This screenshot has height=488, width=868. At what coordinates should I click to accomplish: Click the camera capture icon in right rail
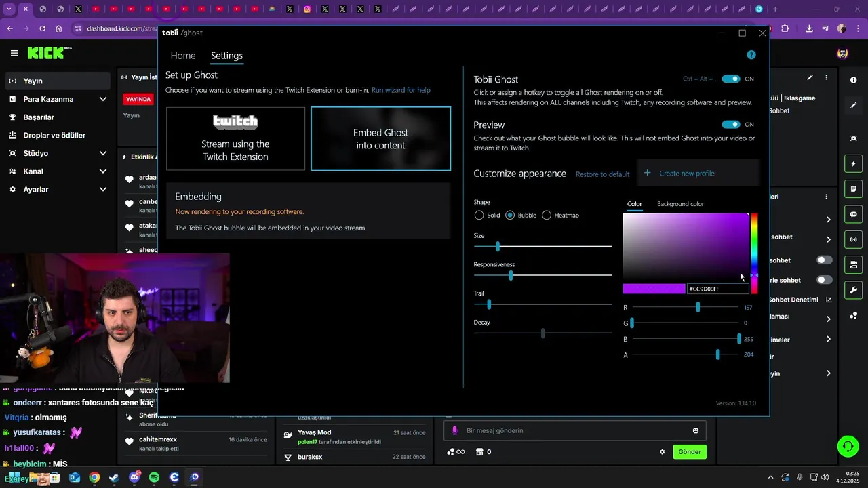coord(853,138)
